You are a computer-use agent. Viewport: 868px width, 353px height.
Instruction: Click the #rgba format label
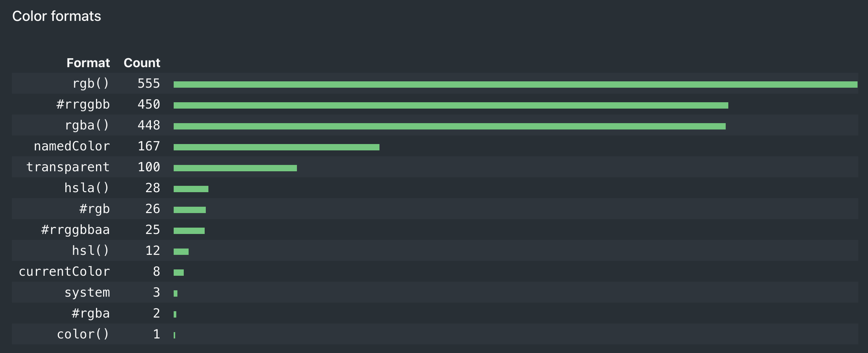coord(91,313)
